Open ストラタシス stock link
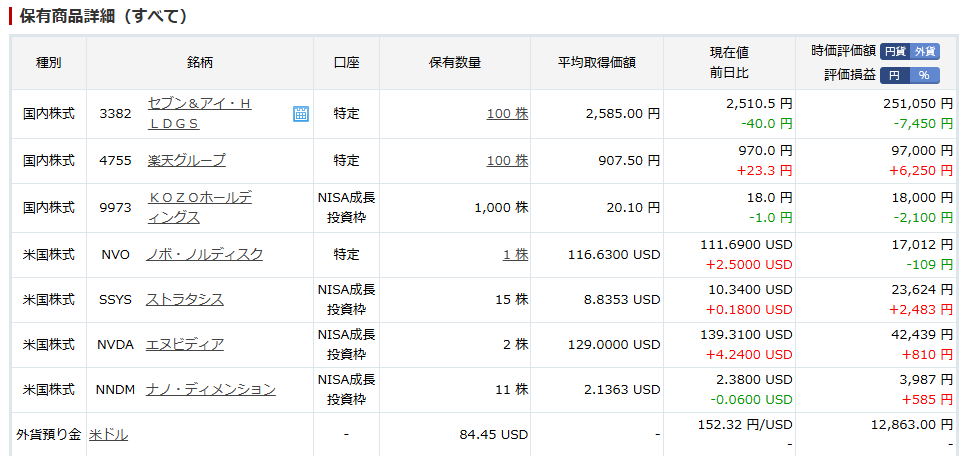This screenshot has height=456, width=968. (x=185, y=299)
